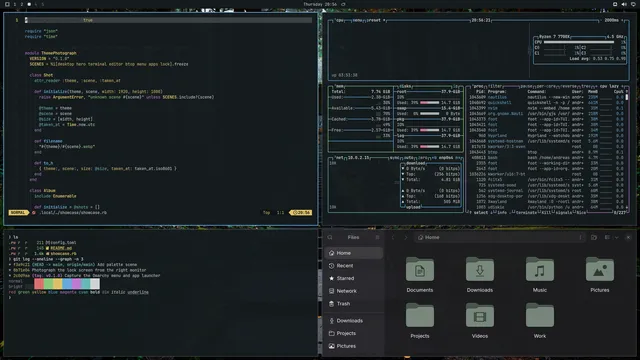The width and height of the screenshot is (640, 360).
Task: Click terminate in btop bottom bar
Action: click(x=526, y=213)
